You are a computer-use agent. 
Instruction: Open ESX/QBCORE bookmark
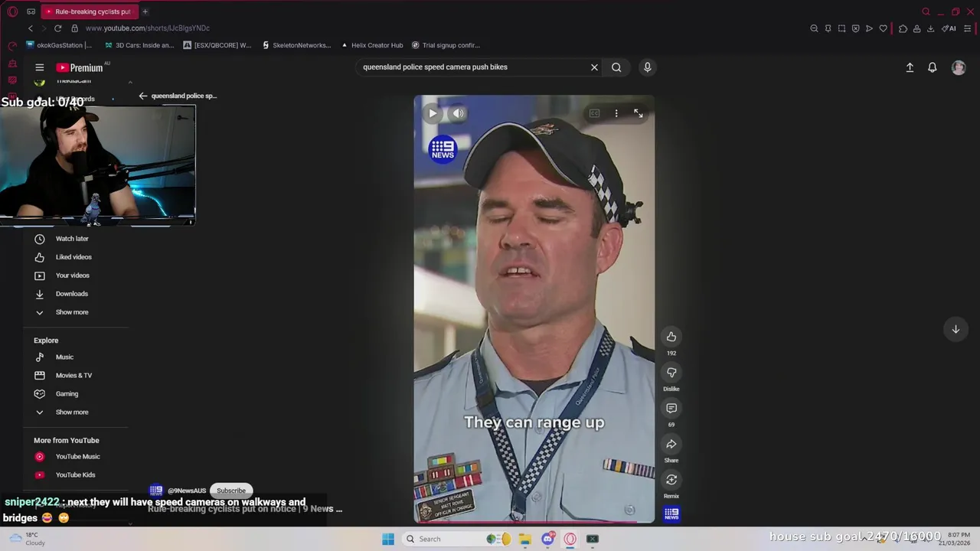pos(217,45)
